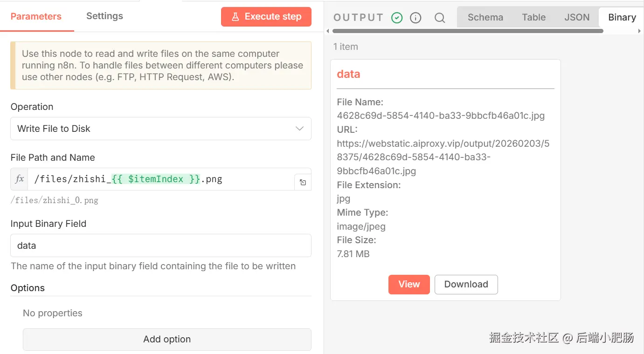Switch output to JSON view
Image resolution: width=644 pixels, height=354 pixels.
coord(577,17)
